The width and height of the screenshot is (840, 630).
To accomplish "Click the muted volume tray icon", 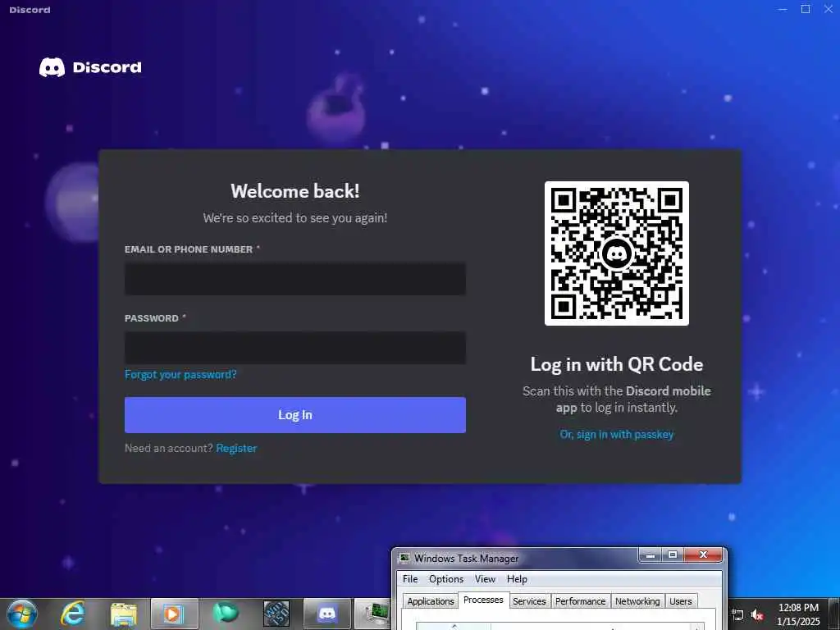I will pyautogui.click(x=757, y=615).
